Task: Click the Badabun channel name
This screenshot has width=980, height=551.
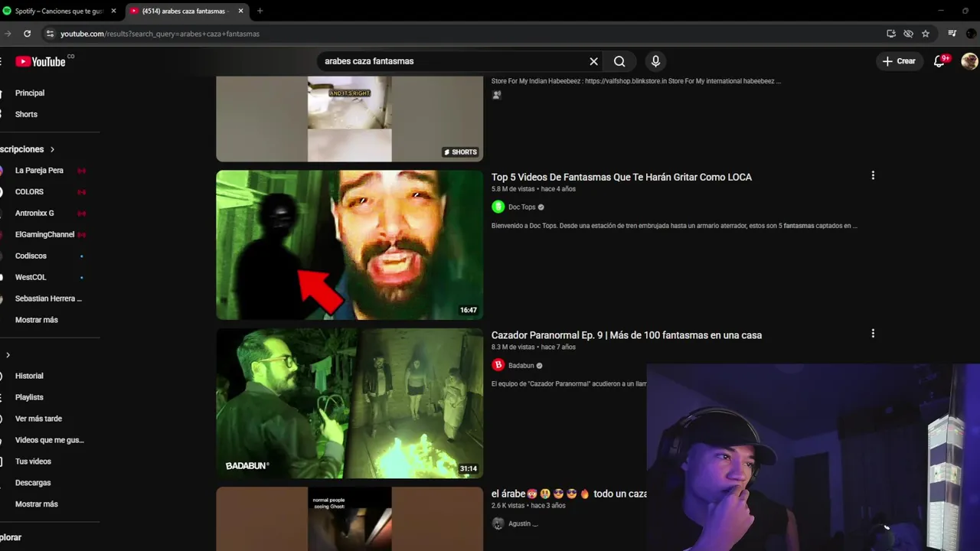Action: pos(521,366)
